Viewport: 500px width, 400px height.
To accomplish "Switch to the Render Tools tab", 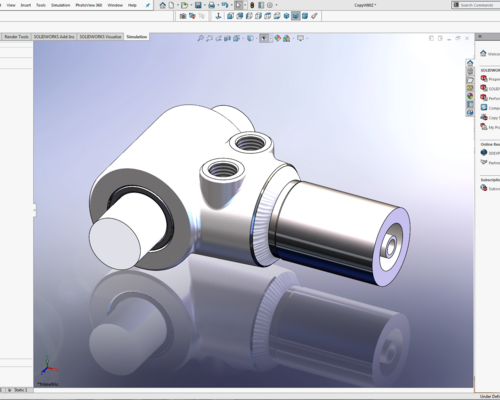I will click(16, 37).
